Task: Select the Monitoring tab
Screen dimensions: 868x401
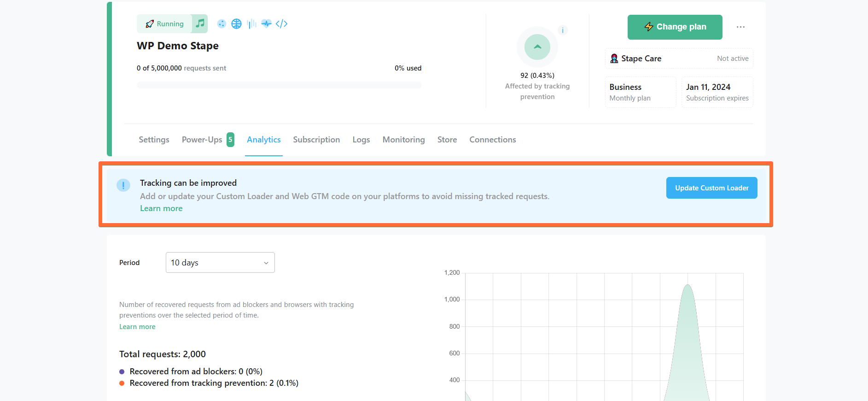Action: pyautogui.click(x=403, y=140)
